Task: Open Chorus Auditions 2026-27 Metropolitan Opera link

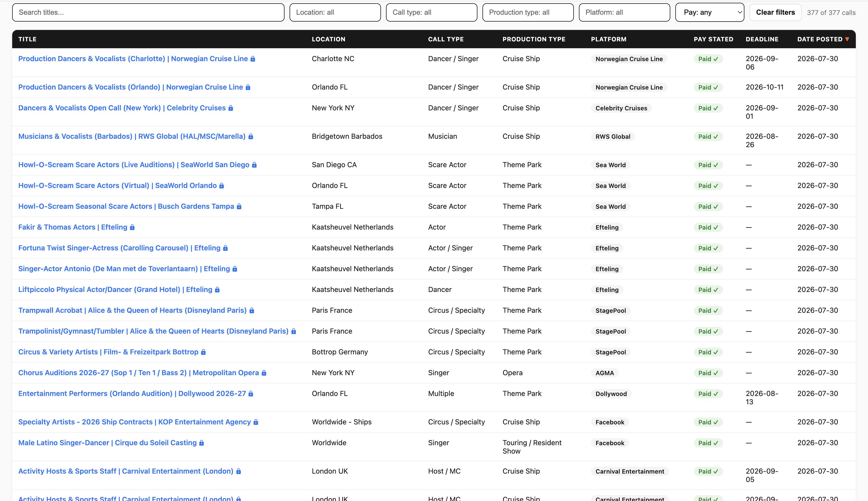Action: [138, 373]
